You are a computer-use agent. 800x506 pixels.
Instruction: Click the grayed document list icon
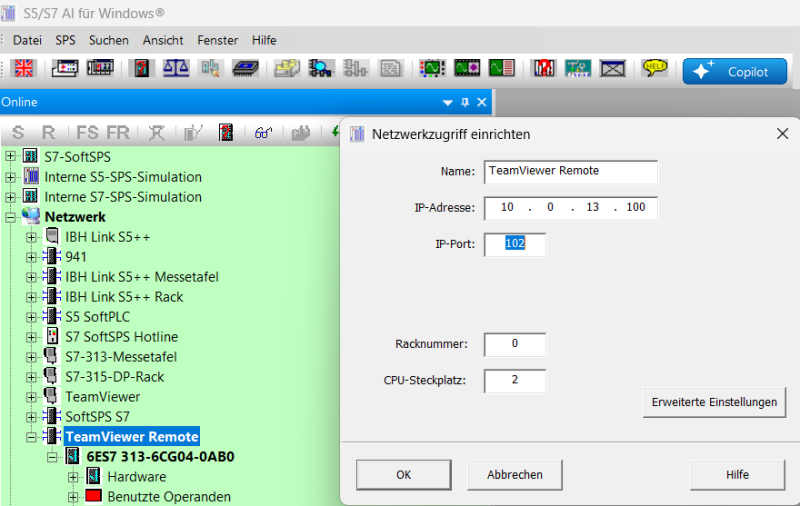391,68
